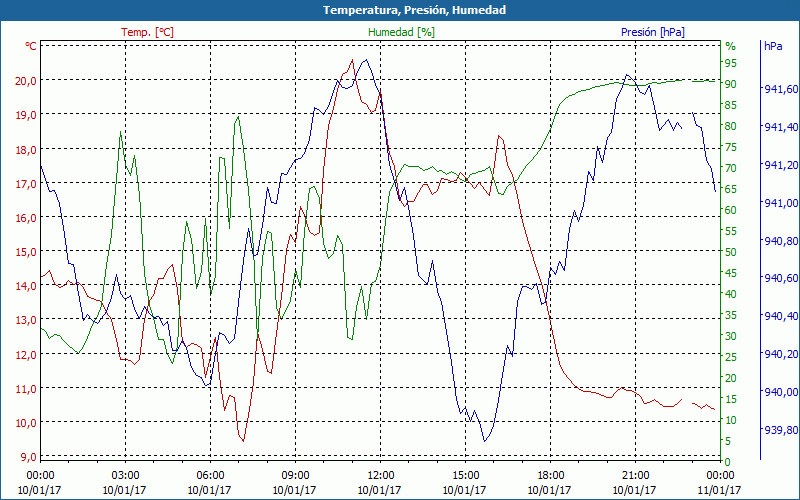800x500 pixels.
Task: Click the '75' humidity axis value
Action: (x=731, y=147)
